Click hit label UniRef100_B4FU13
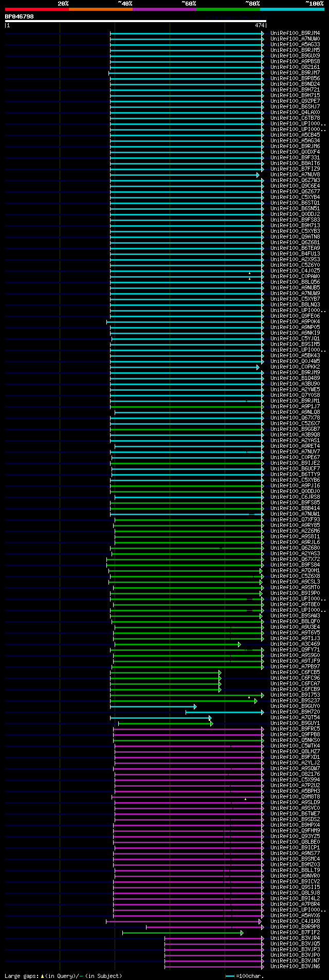This screenshot has width=329, height=980. coord(295,254)
